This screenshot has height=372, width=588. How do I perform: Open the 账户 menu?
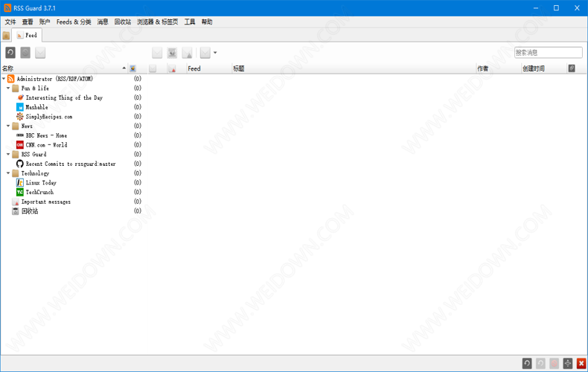(45, 22)
